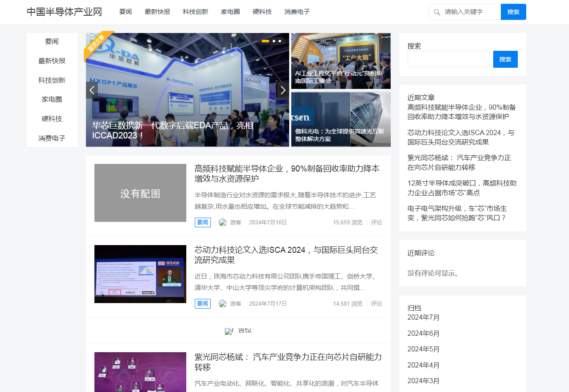Open recent post 电子电气架构升级

point(457,213)
